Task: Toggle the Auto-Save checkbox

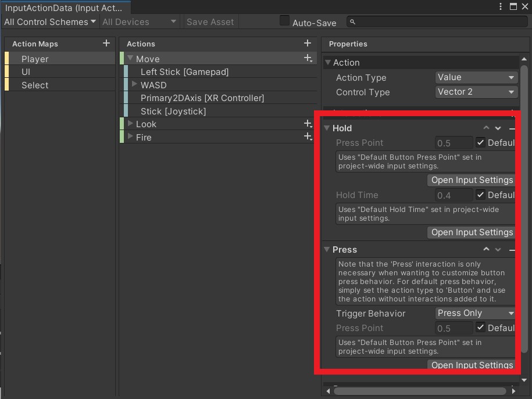Action: pyautogui.click(x=284, y=20)
